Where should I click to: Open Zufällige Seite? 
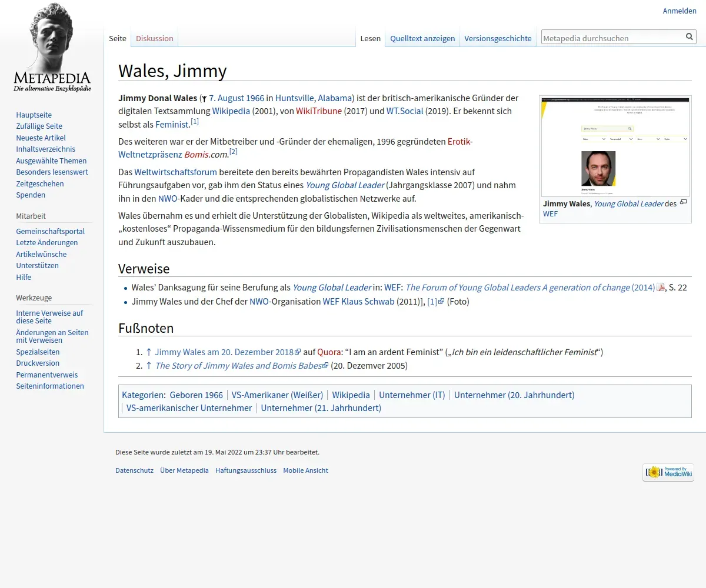click(39, 126)
